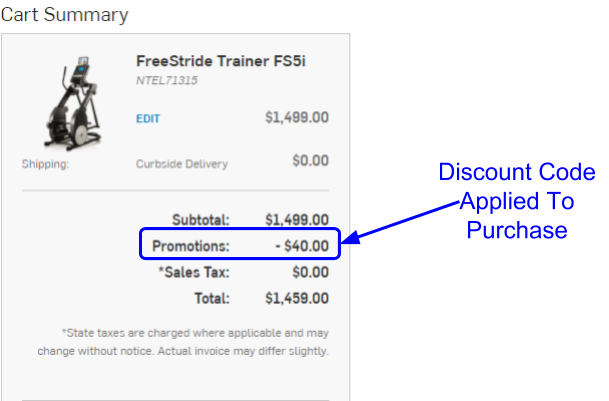
Task: Click the Promotions label
Action: pos(191,246)
